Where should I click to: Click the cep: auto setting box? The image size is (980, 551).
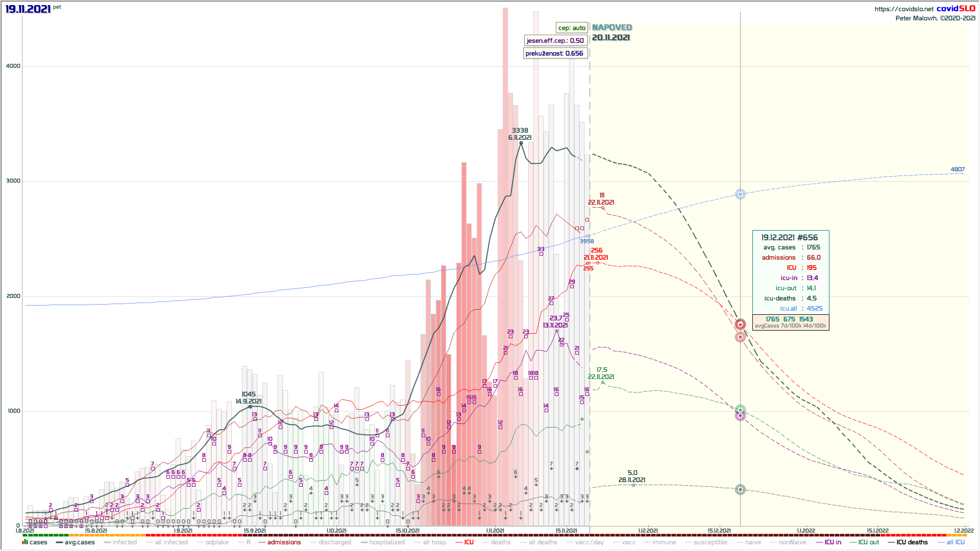572,28
